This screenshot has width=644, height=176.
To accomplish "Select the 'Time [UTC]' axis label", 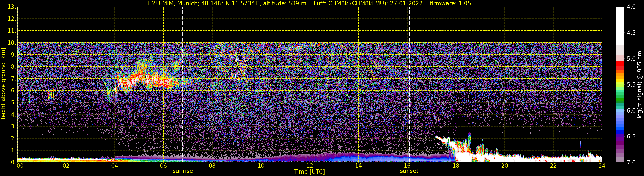I will [310, 172].
